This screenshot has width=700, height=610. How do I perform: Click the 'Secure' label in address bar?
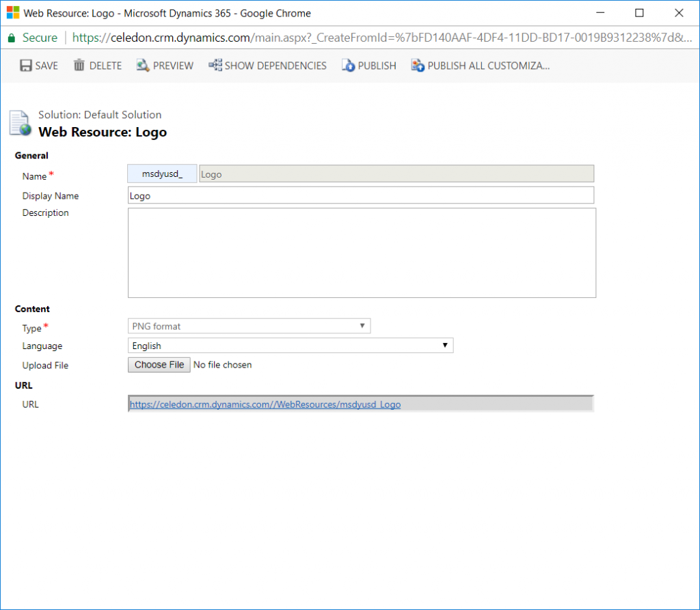pyautogui.click(x=40, y=38)
